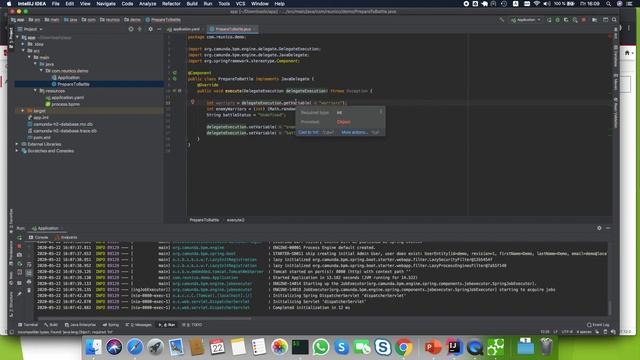Select process.bpmn in the project tree

click(63, 104)
